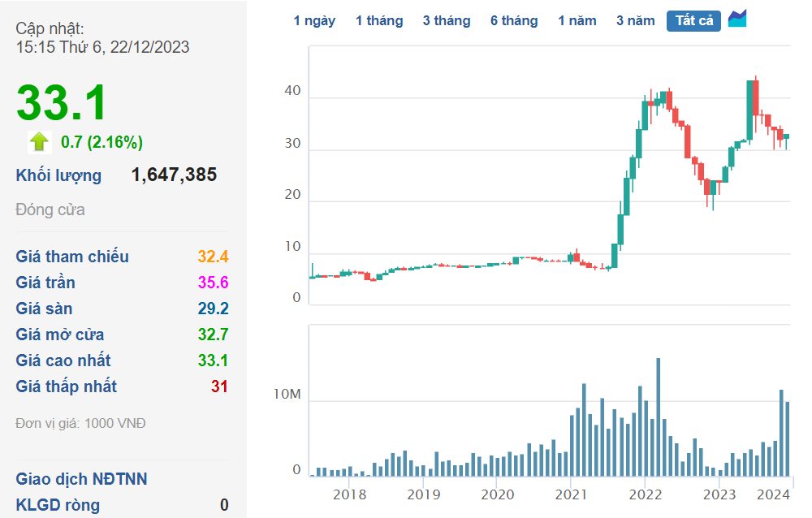
Task: Click the price change 0.7 (2.16%) text
Action: tap(102, 143)
